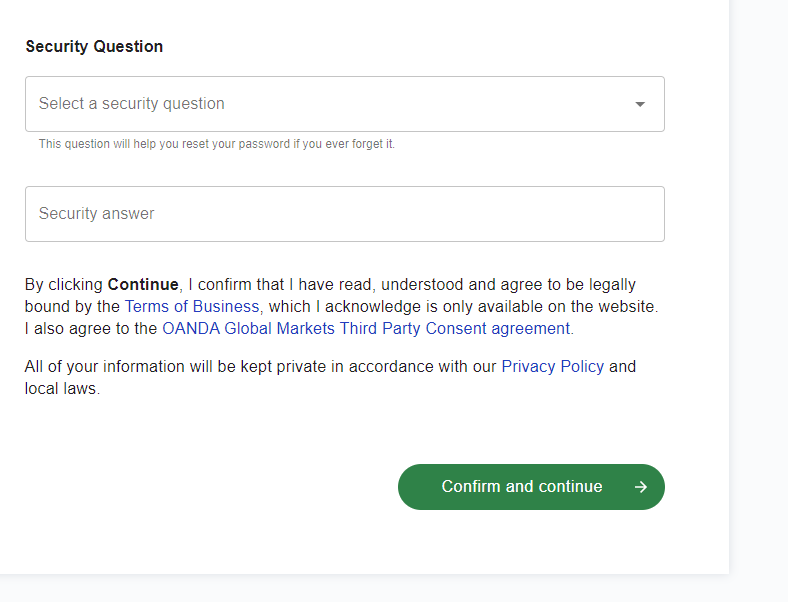The height and width of the screenshot is (602, 788).
Task: Click the dropdown caret arrow icon
Action: 640,104
